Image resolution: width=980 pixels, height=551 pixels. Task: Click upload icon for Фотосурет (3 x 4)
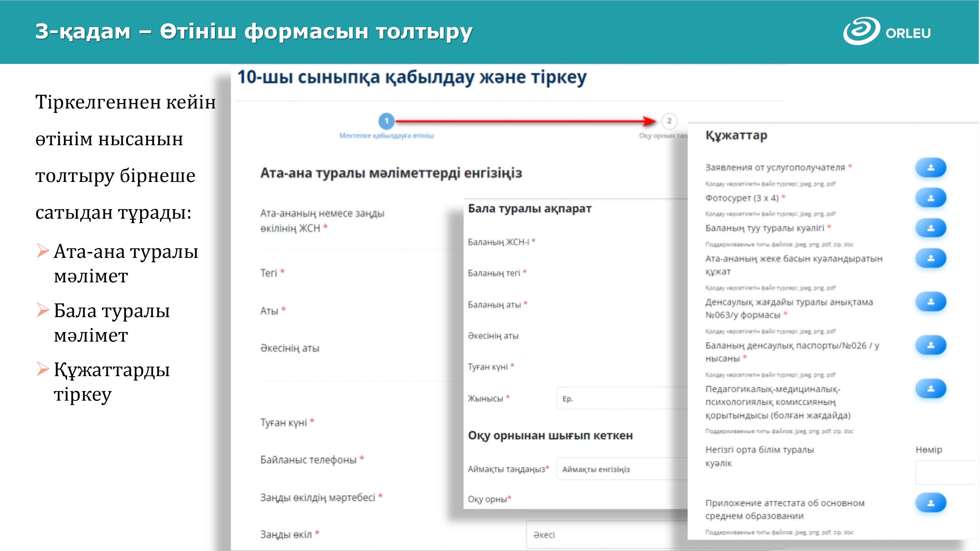[x=931, y=198]
